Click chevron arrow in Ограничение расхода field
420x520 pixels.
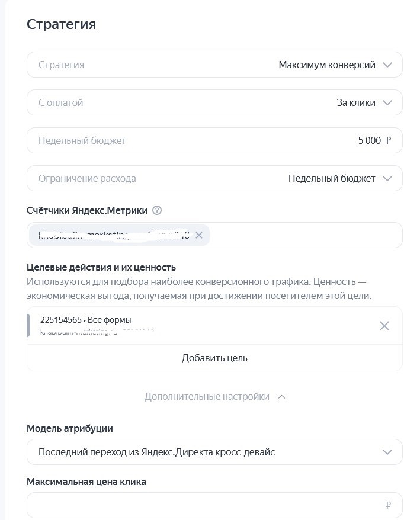coord(388,178)
